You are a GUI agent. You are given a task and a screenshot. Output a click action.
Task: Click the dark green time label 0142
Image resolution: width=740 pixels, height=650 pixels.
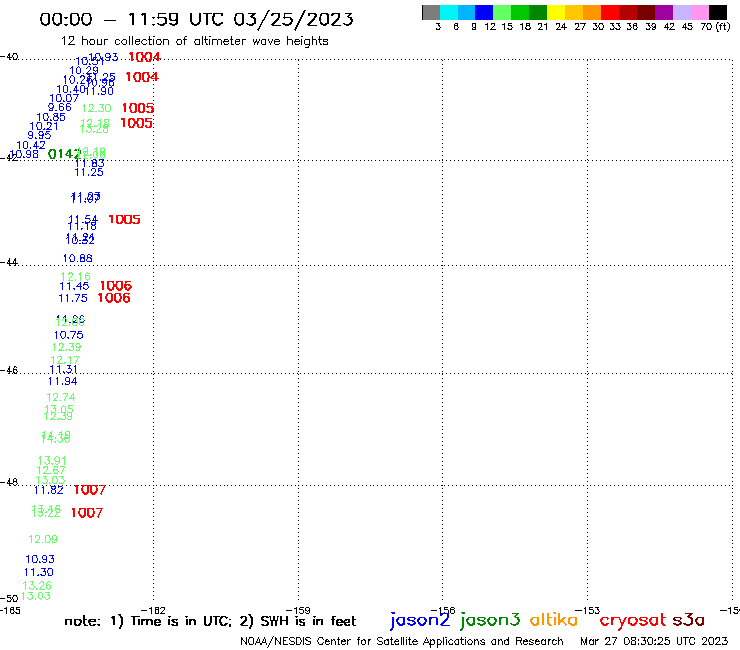coord(64,154)
